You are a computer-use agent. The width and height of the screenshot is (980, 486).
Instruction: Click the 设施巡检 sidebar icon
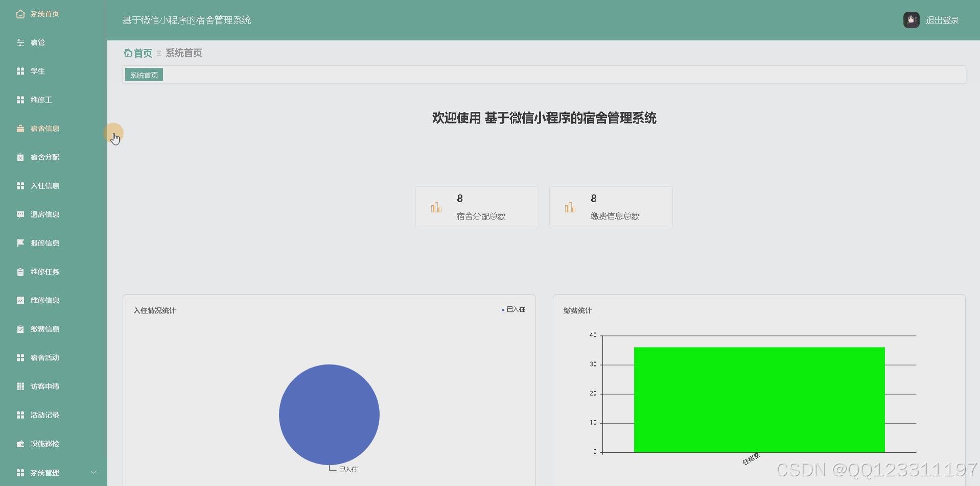coord(20,443)
